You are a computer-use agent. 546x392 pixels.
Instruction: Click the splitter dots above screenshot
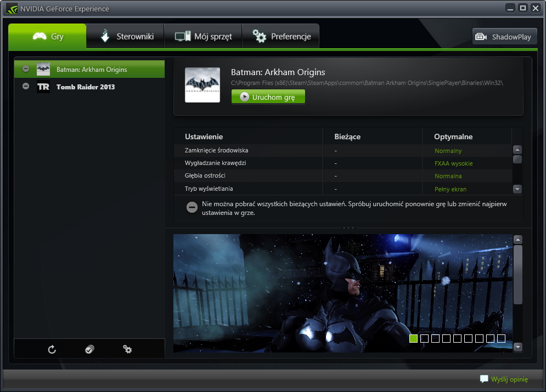coord(348,228)
